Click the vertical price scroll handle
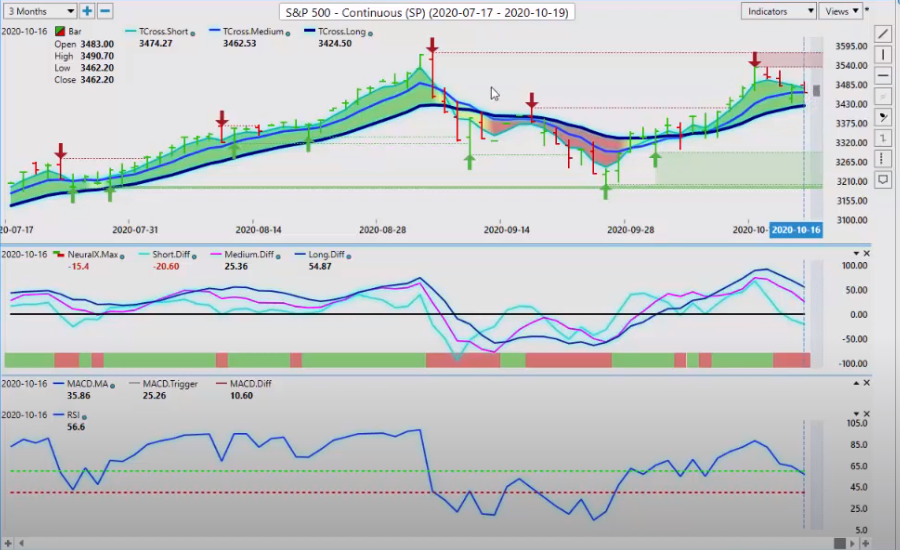The height and width of the screenshot is (550, 900). coord(816,90)
